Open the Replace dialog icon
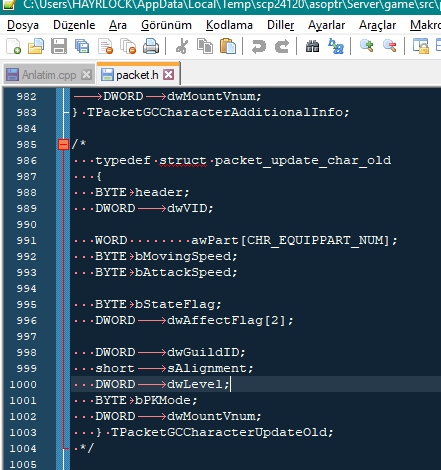This screenshot has width=441, height=470. (x=336, y=46)
